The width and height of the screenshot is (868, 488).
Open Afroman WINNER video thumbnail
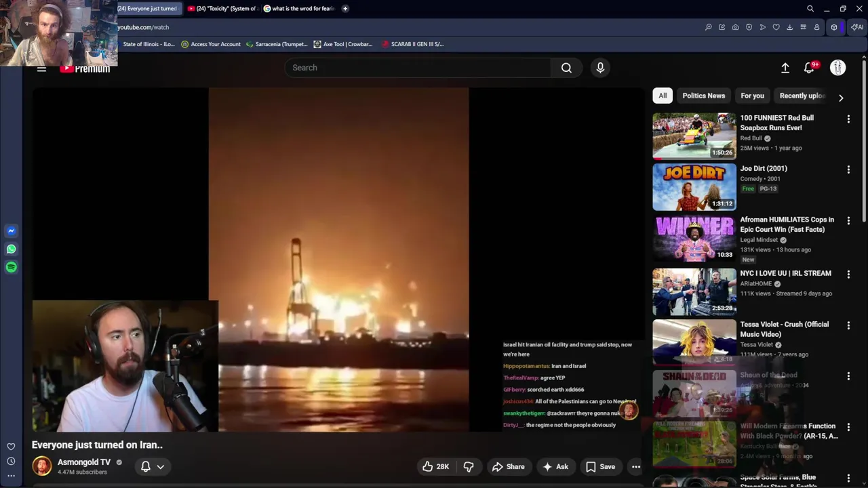[694, 238]
